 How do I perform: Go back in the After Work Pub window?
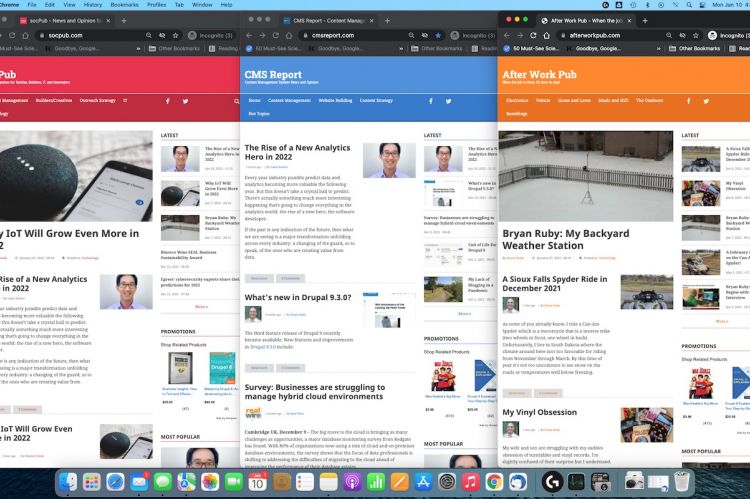pos(507,35)
